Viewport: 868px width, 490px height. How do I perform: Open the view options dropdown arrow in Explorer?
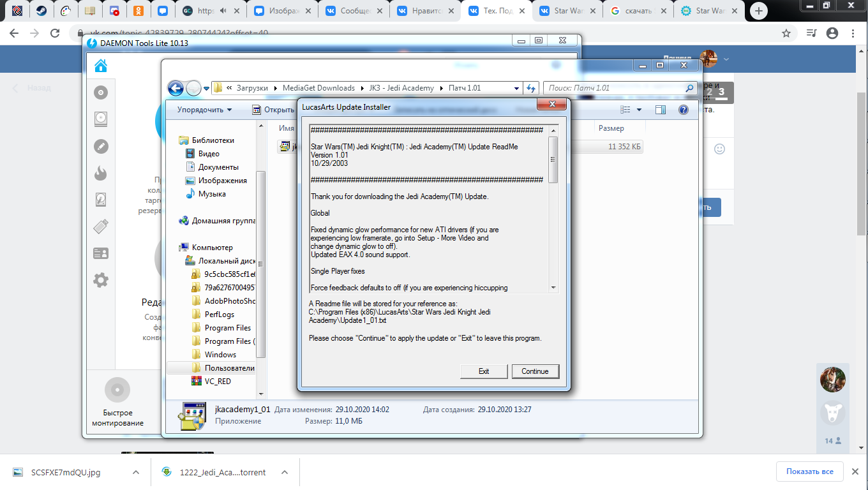point(640,110)
